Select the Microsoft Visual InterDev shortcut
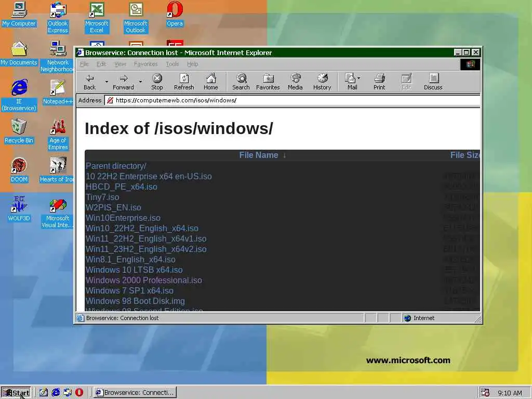This screenshot has height=399, width=532. coord(57,212)
